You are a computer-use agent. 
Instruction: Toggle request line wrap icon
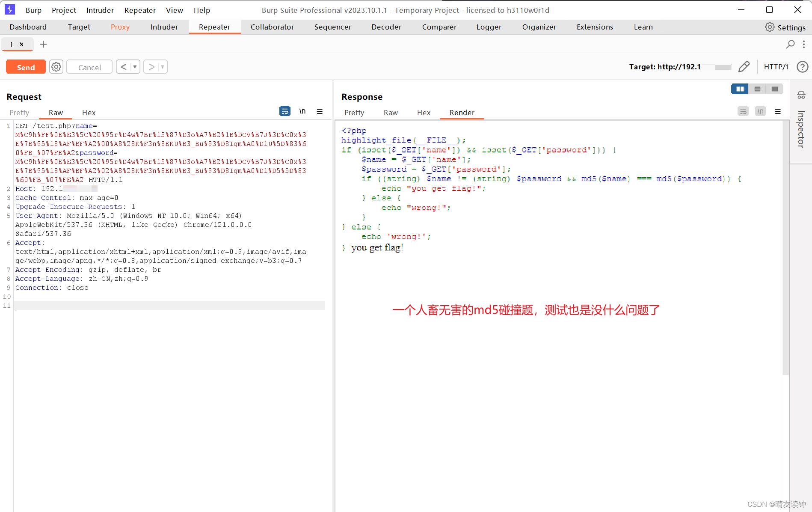284,111
